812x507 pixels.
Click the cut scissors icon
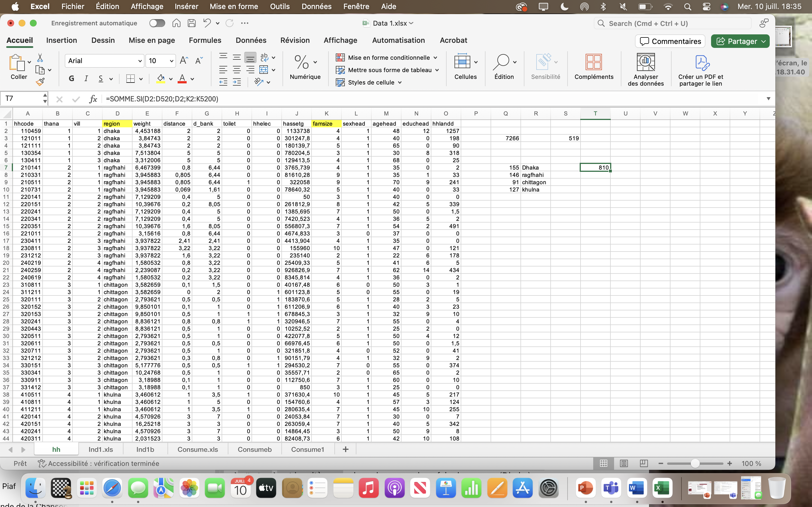40,58
